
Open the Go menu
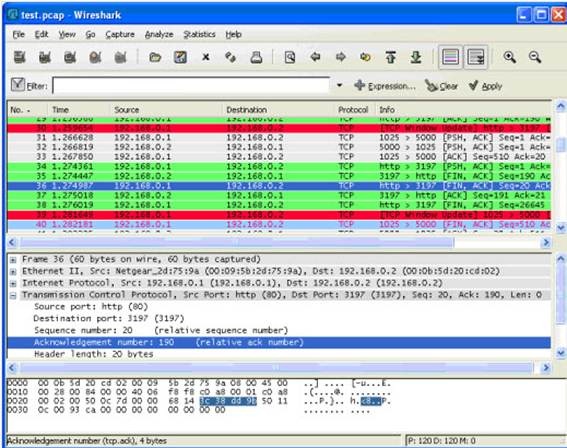90,34
